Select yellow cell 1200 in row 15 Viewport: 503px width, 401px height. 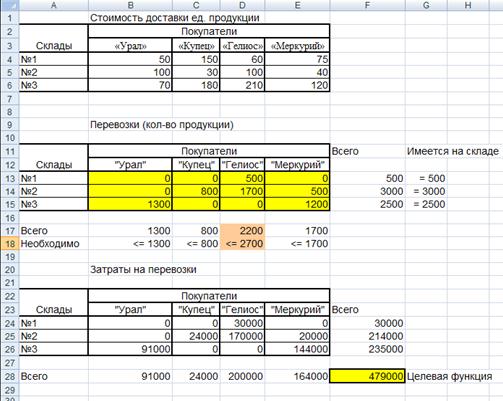[297, 204]
